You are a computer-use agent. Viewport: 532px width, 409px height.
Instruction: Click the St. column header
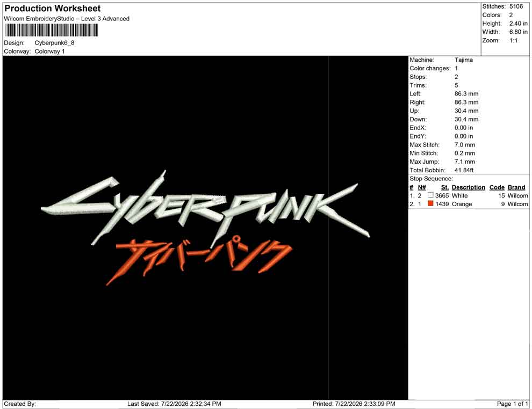pyautogui.click(x=445, y=187)
